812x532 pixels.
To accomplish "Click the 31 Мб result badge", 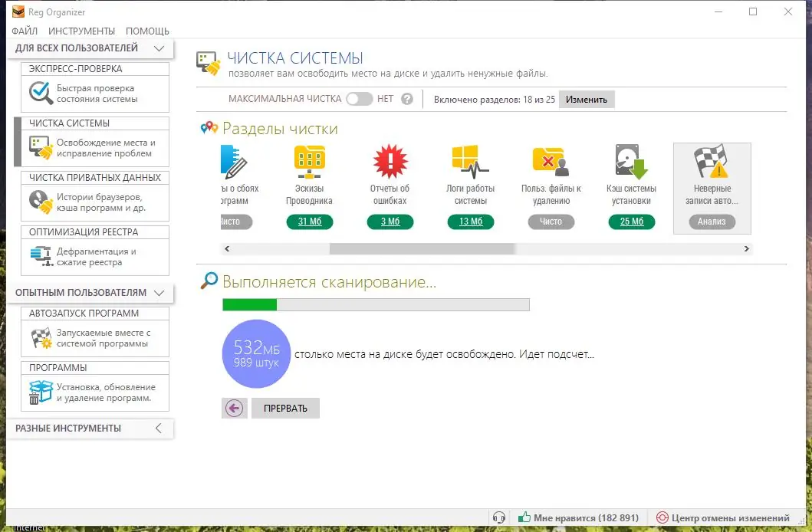I will click(310, 222).
